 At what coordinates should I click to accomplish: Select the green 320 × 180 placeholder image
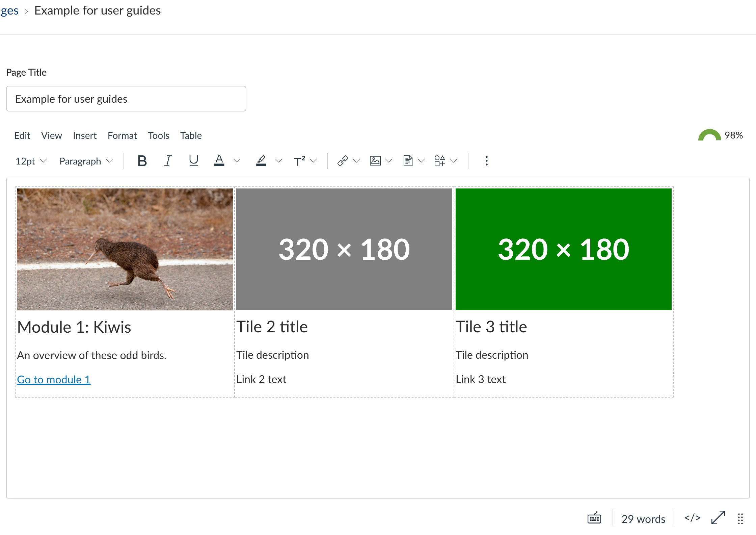point(564,249)
